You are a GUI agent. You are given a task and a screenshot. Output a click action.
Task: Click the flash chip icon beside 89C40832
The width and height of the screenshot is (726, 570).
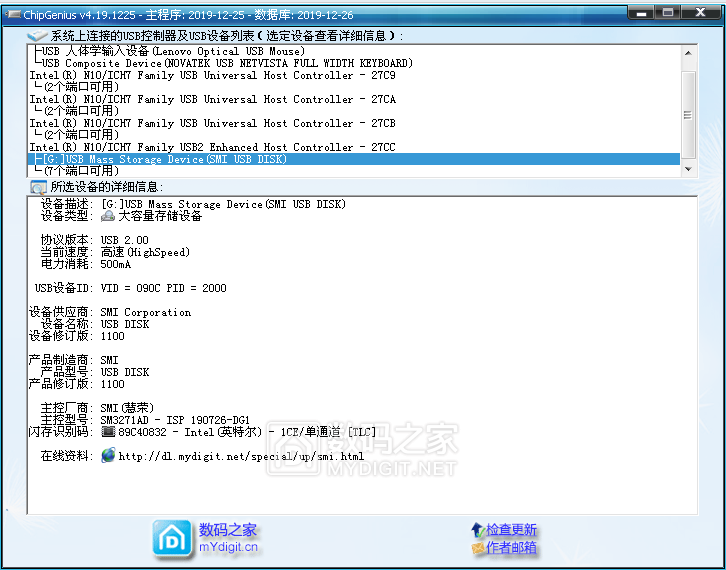pos(108,432)
